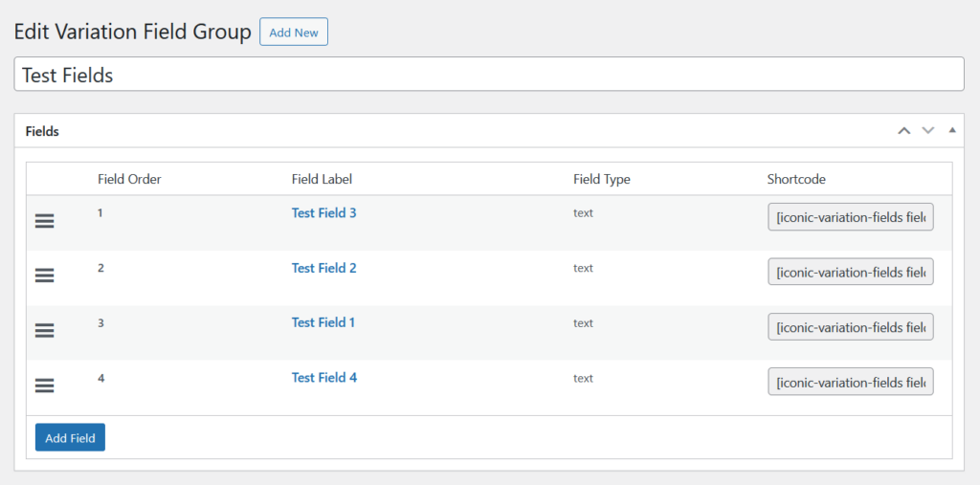This screenshot has height=485, width=980.
Task: Click the drag handle for Test Field 3
Action: pyautogui.click(x=44, y=221)
